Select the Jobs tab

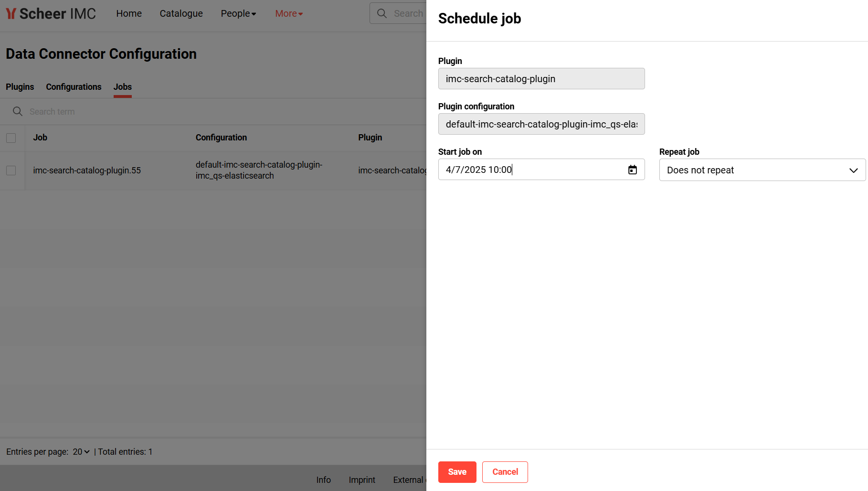[x=123, y=87]
